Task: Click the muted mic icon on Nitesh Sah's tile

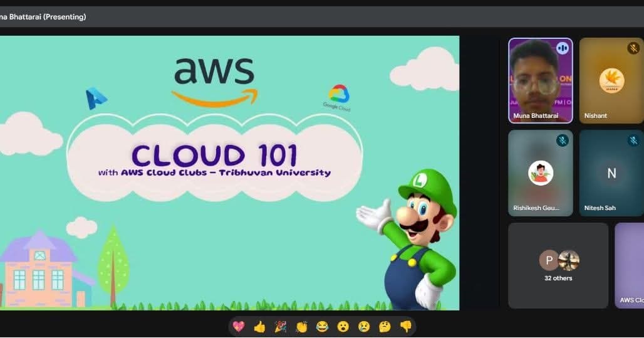Action: 633,140
